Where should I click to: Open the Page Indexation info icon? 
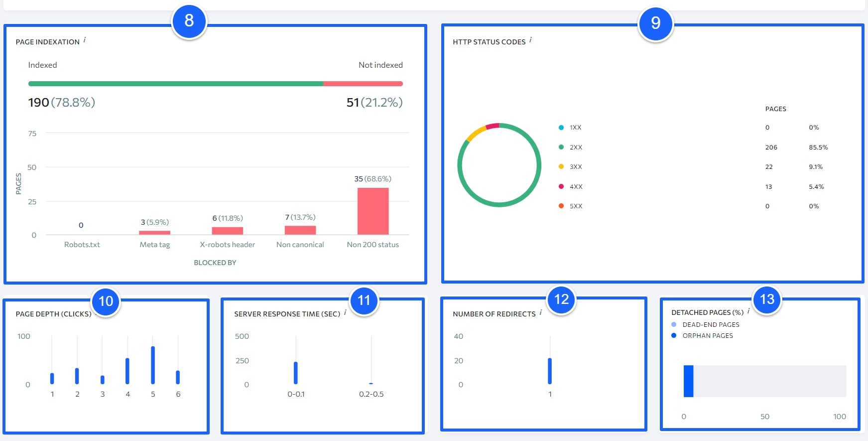pos(85,40)
